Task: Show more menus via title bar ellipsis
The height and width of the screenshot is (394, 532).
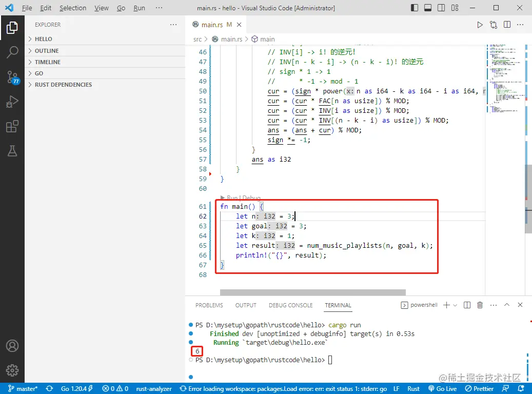Action: coord(159,8)
